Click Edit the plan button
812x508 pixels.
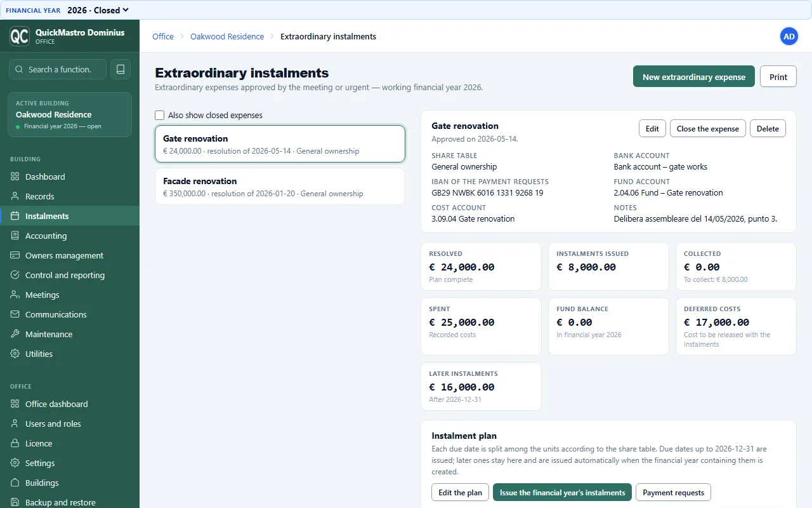pos(461,492)
